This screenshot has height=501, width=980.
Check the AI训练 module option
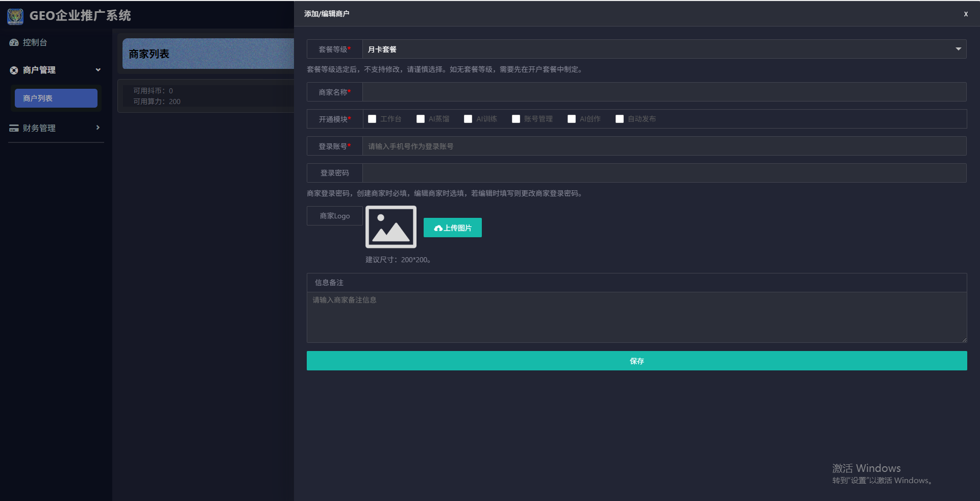pyautogui.click(x=468, y=119)
